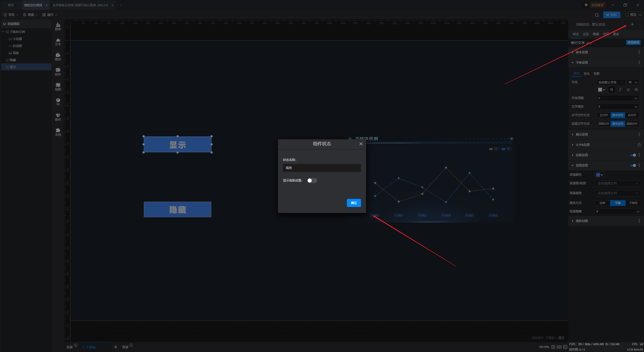Click the 确定 confirm button
644x352 pixels.
click(354, 203)
